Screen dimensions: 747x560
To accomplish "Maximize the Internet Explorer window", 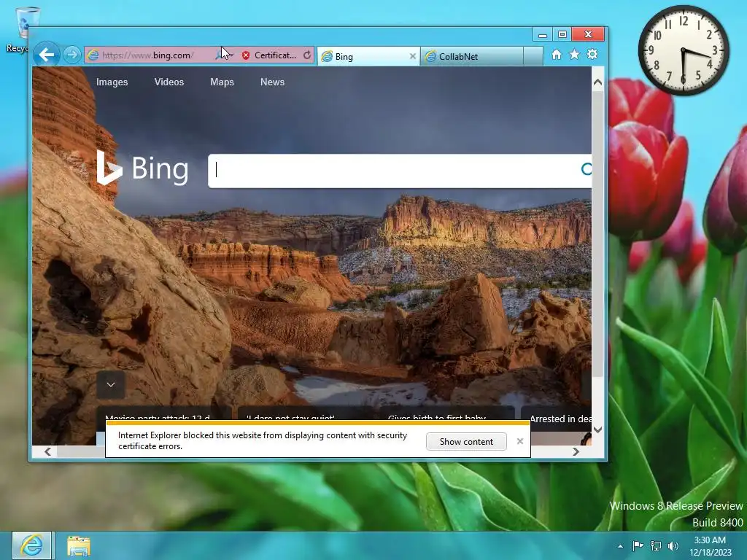I will [562, 34].
